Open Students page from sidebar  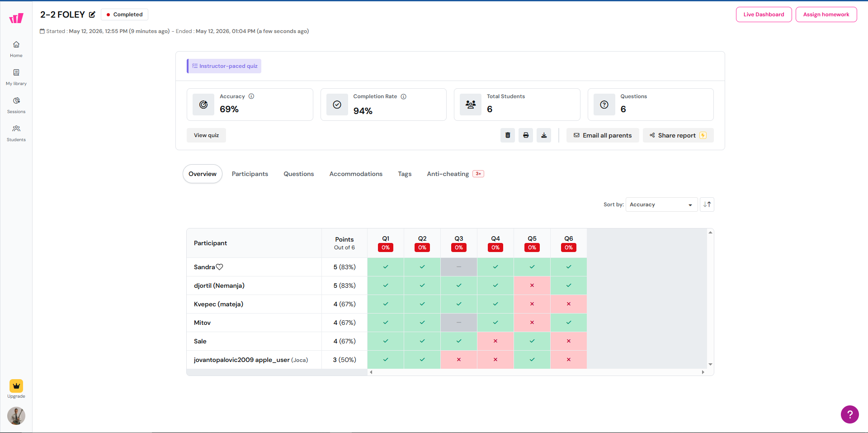click(x=16, y=133)
